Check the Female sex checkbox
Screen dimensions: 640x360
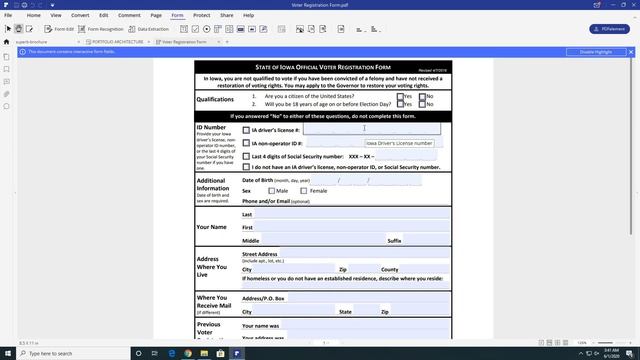pos(304,191)
